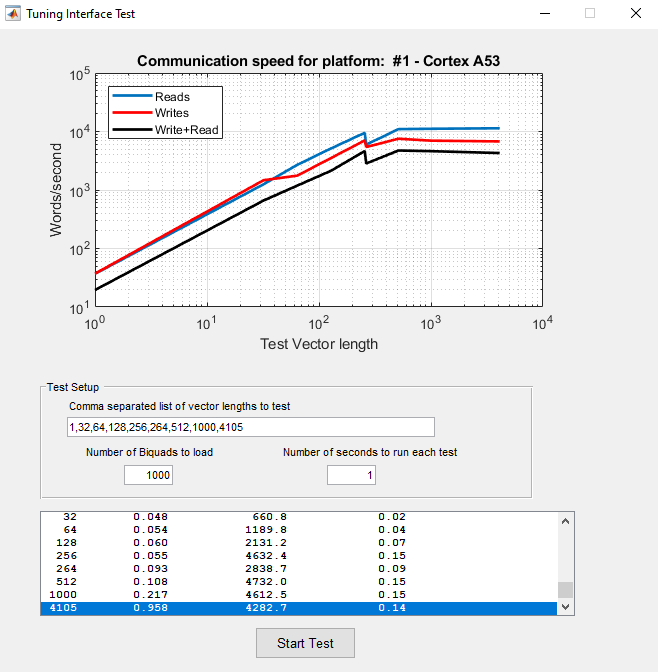Click the results list scroll up arrow

coord(566,521)
